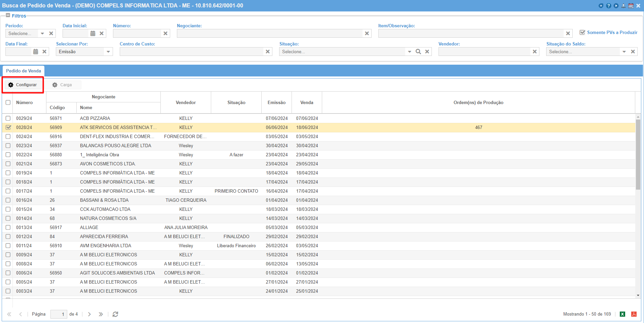Export the grid to Excel

(x=622, y=314)
